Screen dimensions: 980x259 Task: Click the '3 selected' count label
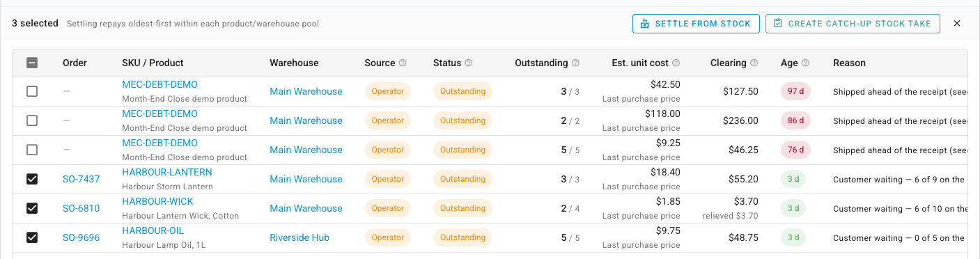pyautogui.click(x=35, y=23)
